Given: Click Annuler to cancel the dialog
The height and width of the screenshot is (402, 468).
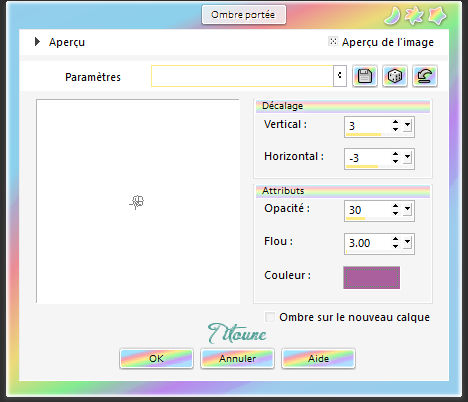Looking at the screenshot, I should pos(237,359).
